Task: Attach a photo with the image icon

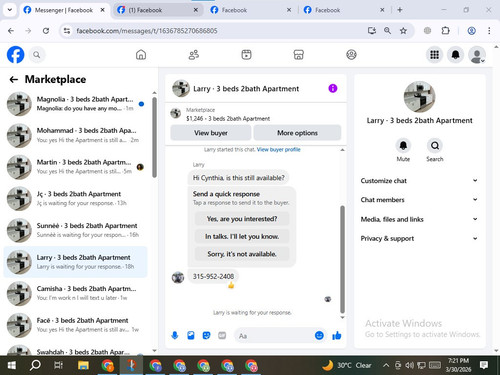Action: coord(191,335)
